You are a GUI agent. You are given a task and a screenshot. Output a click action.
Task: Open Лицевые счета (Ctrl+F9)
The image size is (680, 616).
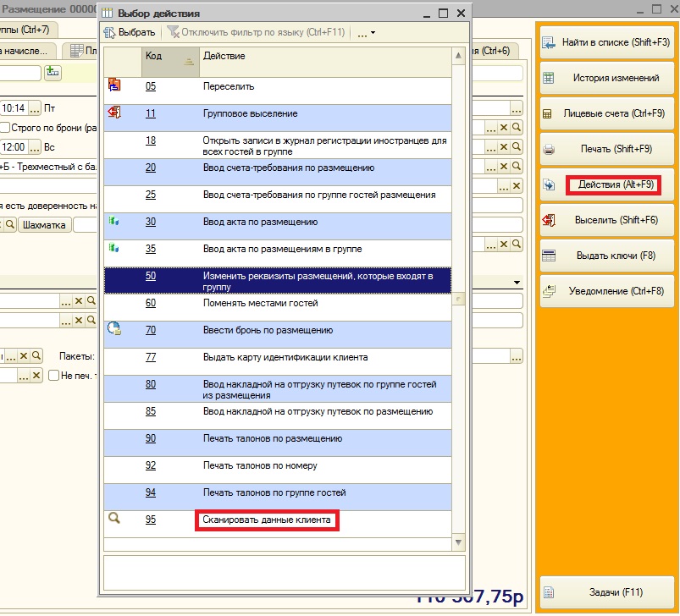(x=607, y=113)
